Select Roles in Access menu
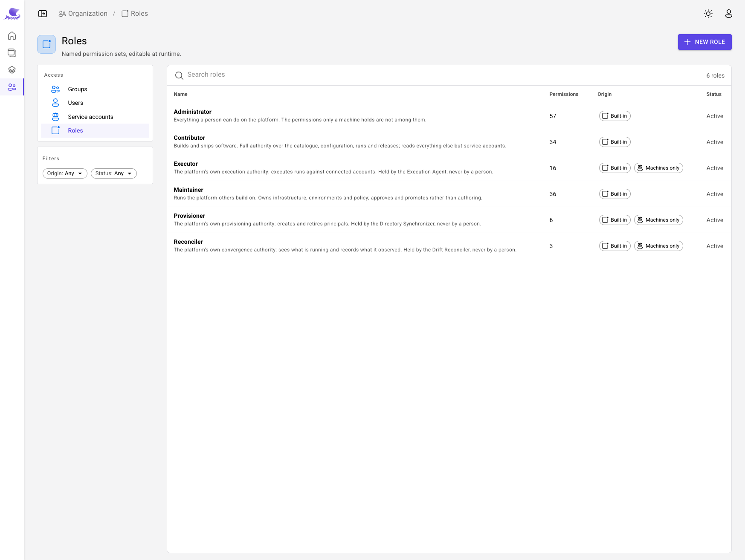Screen dimensions: 745x560 point(95,130)
